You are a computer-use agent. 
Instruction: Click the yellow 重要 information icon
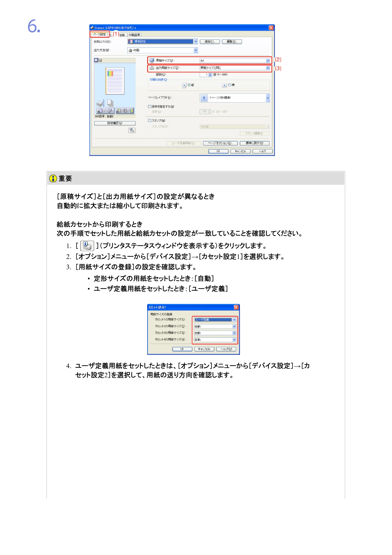click(53, 179)
